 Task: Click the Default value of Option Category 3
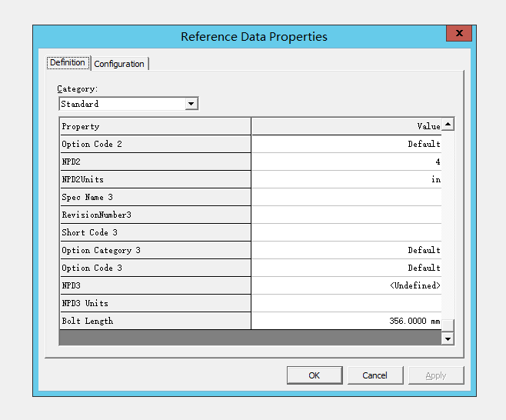[346, 250]
